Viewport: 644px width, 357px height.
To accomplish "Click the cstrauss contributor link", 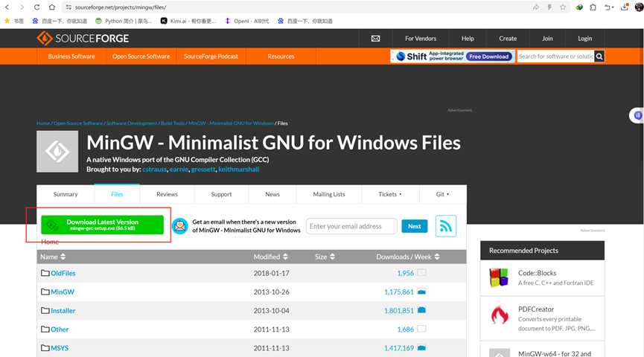I will tap(154, 169).
